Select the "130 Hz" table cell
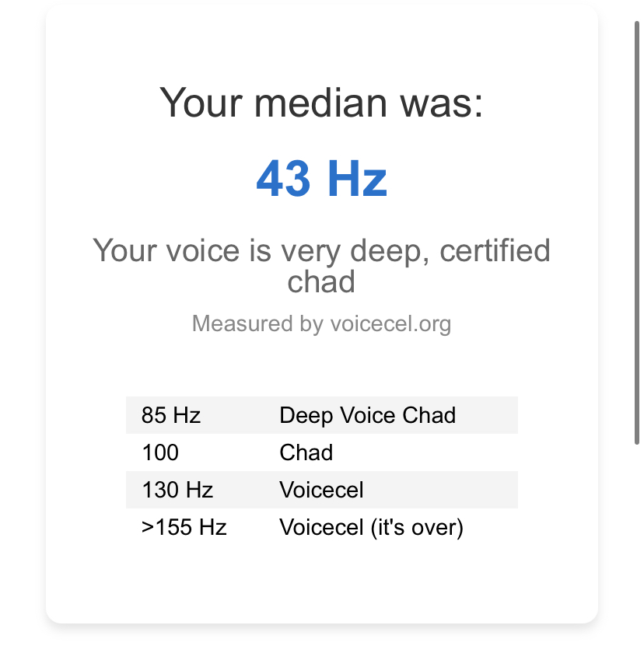 177,490
